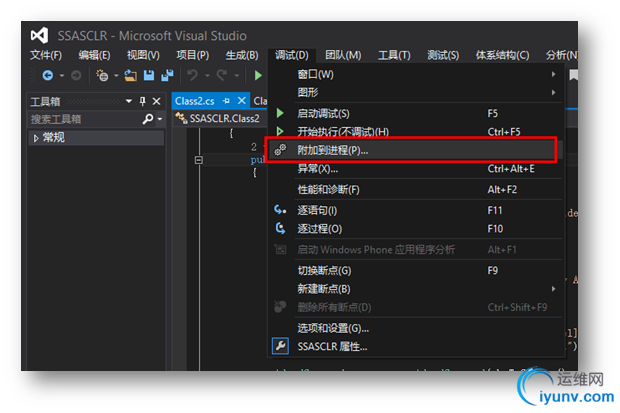
Task: Close the 工具箱 panel
Action: click(x=157, y=101)
